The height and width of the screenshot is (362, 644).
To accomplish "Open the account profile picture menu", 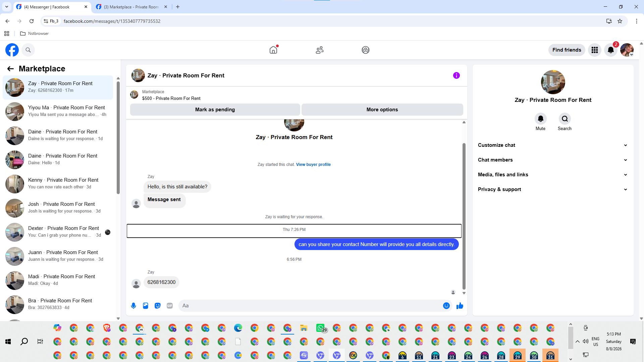I will click(x=627, y=50).
